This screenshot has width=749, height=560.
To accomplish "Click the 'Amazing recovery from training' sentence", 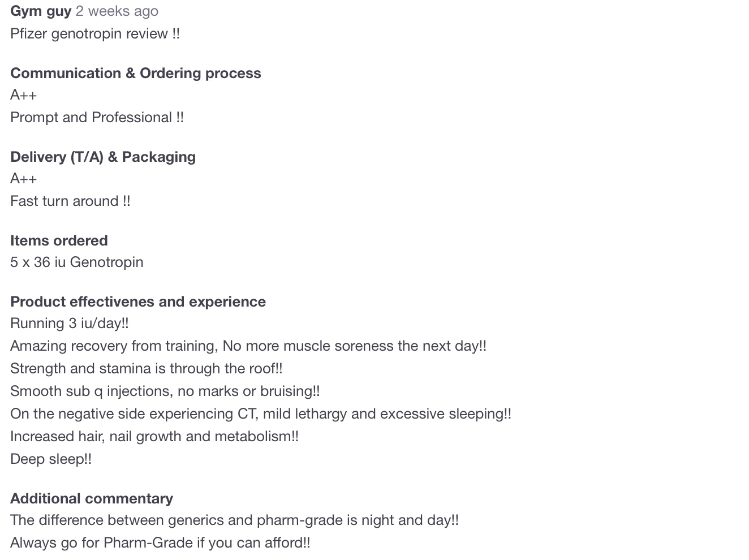I will pyautogui.click(x=248, y=346).
